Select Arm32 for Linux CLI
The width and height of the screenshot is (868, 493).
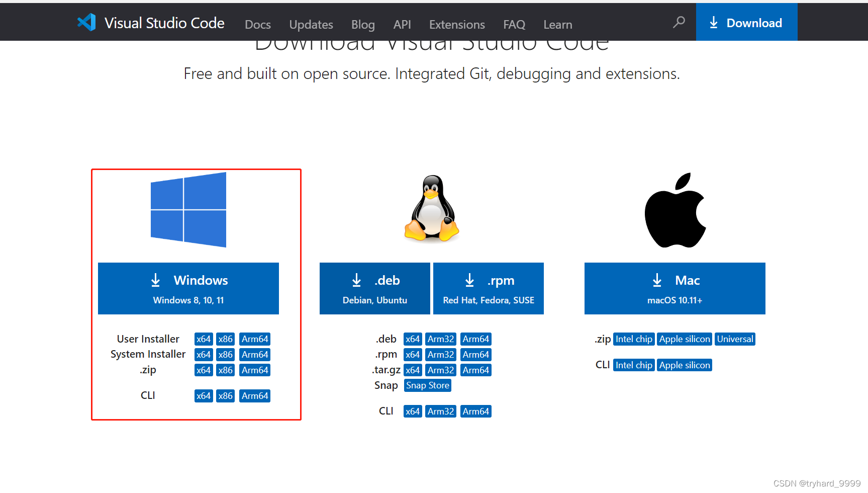(441, 412)
